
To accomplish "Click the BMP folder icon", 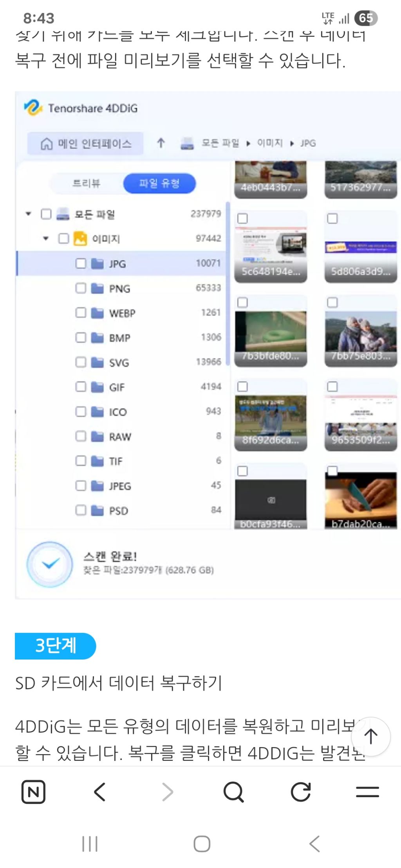I will click(x=97, y=338).
